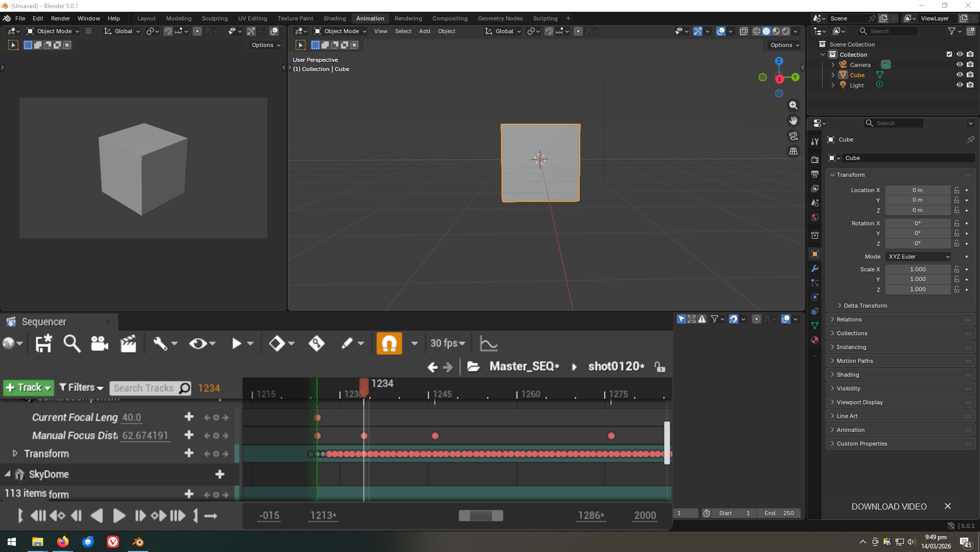980x552 pixels.
Task: Uncheck the Collection exclude checkbox
Action: 949,54
